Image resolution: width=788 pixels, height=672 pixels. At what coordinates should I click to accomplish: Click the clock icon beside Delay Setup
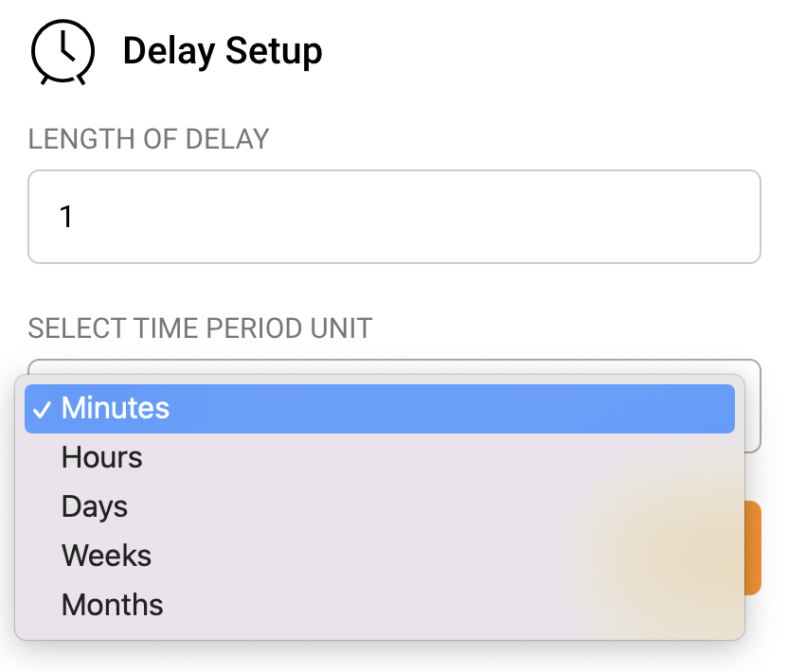click(x=63, y=52)
